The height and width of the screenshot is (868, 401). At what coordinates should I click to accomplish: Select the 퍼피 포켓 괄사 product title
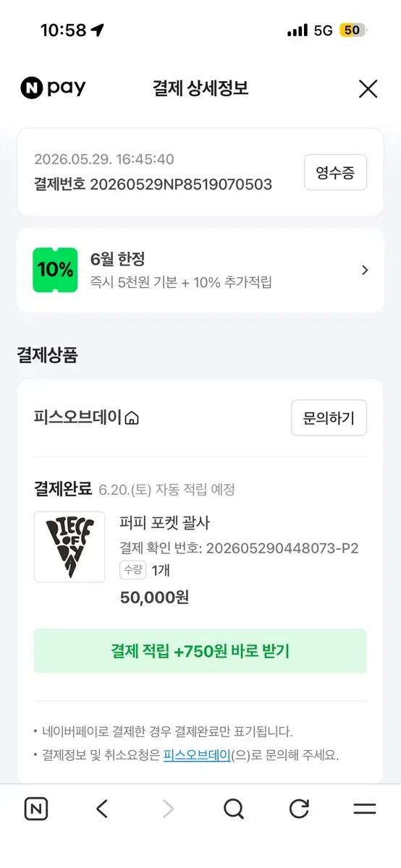coord(164,523)
